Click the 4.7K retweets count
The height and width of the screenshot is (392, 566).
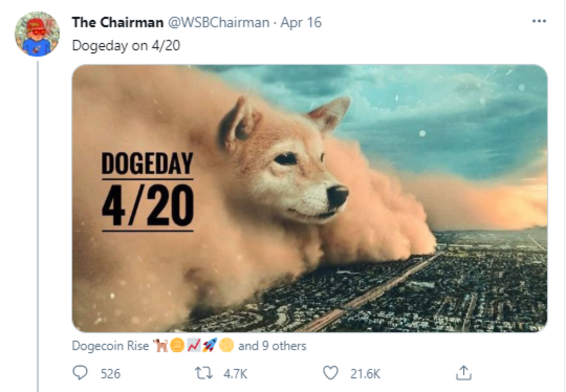point(234,374)
